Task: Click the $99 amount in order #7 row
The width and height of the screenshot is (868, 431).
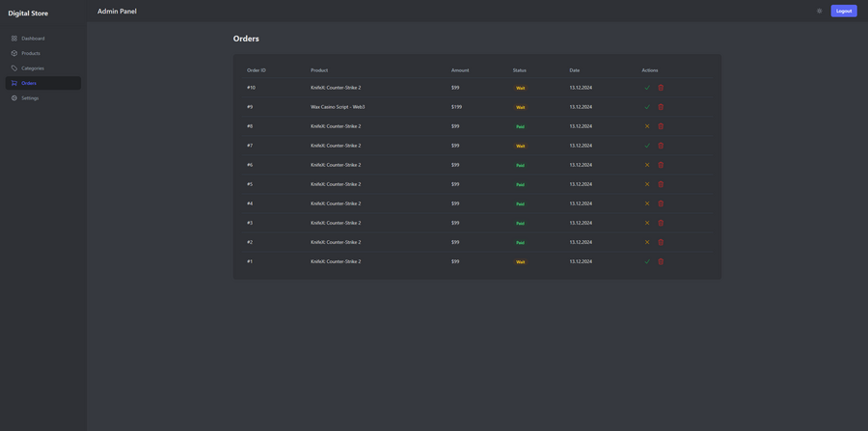Action: [455, 146]
